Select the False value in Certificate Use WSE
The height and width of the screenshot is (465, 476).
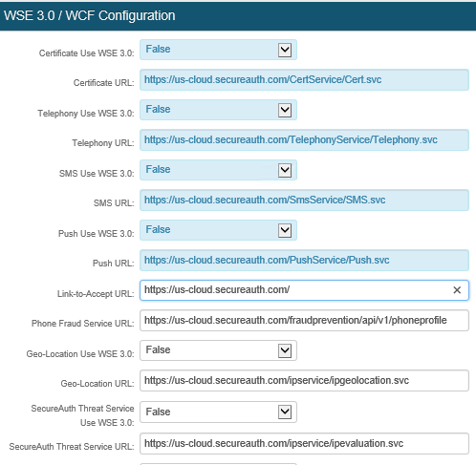click(x=158, y=49)
